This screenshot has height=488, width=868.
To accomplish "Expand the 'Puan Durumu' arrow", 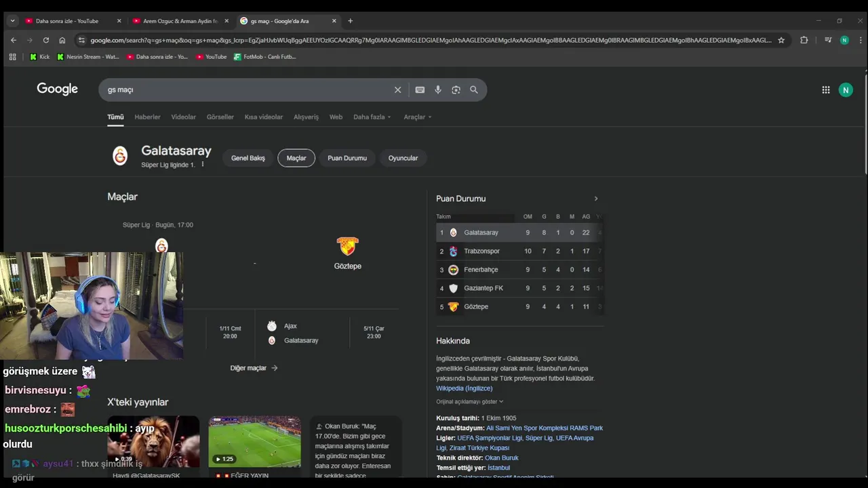I will 596,199.
